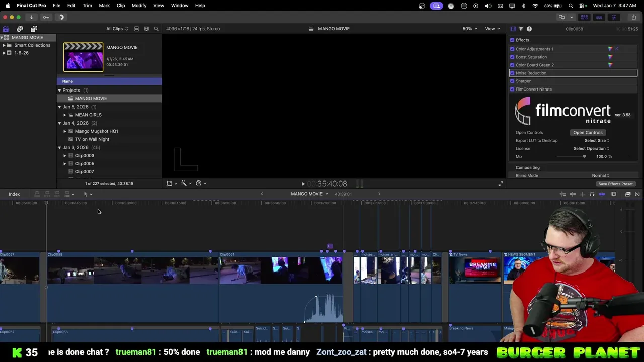Open the File menu
Viewport: 644px width, 362px height.
click(x=56, y=6)
